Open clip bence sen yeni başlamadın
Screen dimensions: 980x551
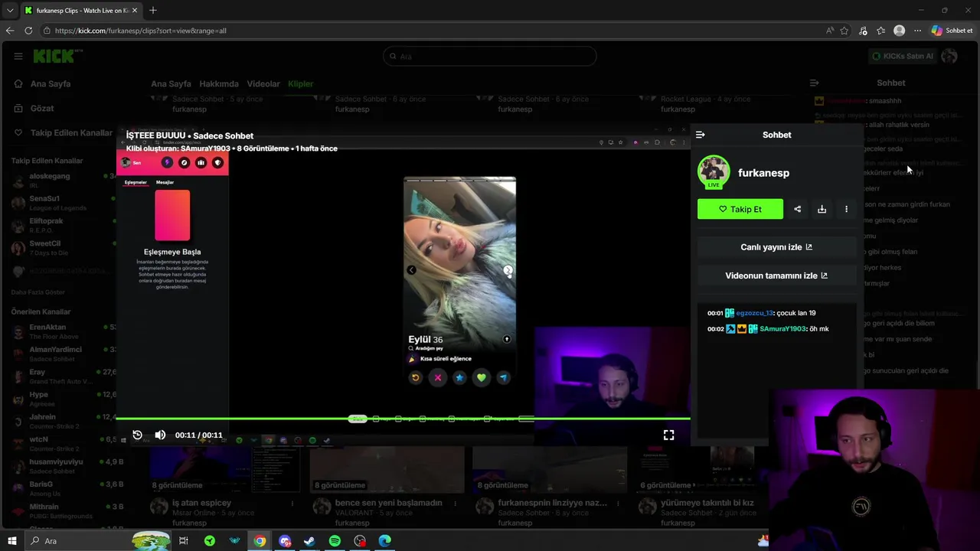(388, 503)
